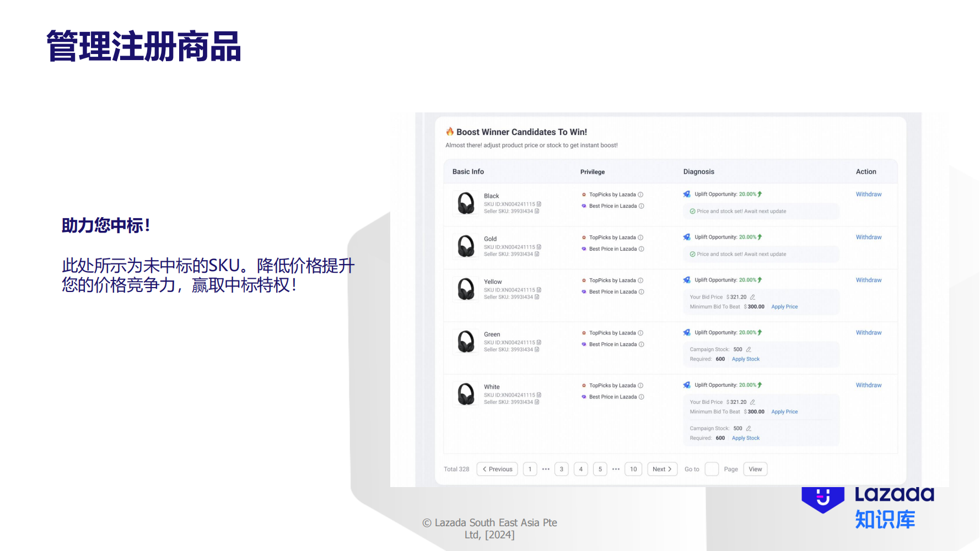
Task: Withdraw the Gold product
Action: pyautogui.click(x=869, y=237)
